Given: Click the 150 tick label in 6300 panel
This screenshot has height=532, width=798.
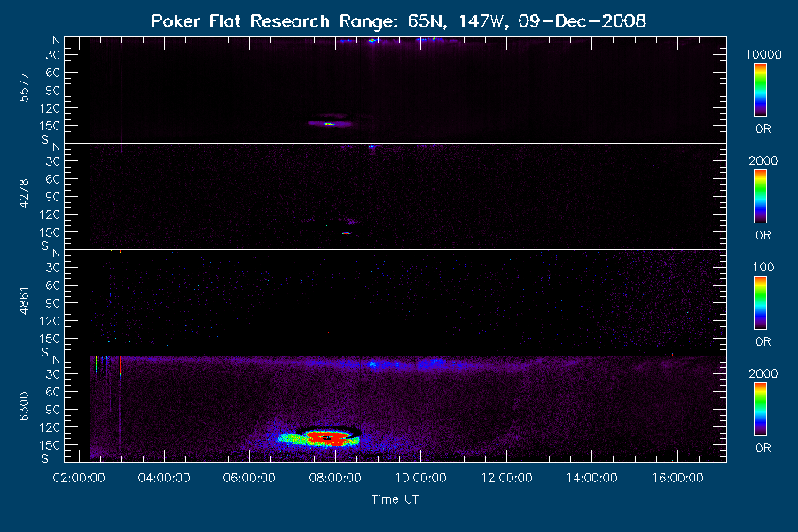Looking at the screenshot, I should (x=50, y=445).
